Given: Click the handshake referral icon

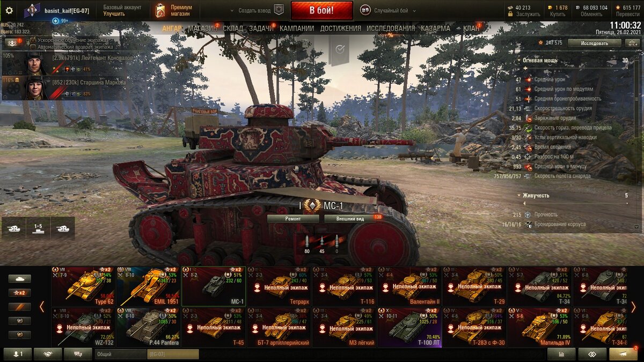Looking at the screenshot, I should (x=48, y=354).
